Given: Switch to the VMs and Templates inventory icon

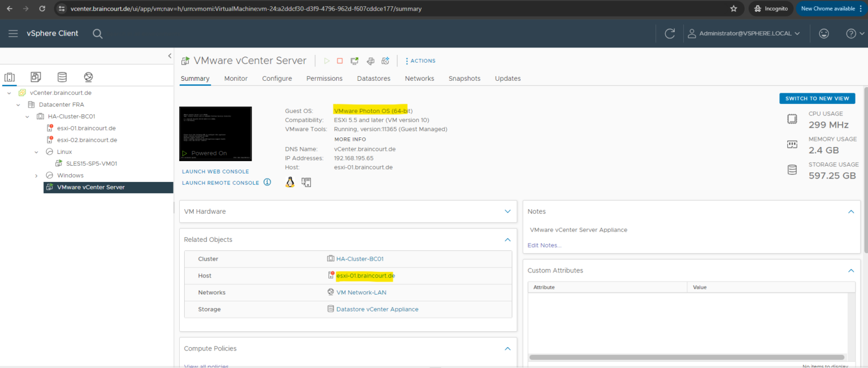Looking at the screenshot, I should [x=36, y=76].
